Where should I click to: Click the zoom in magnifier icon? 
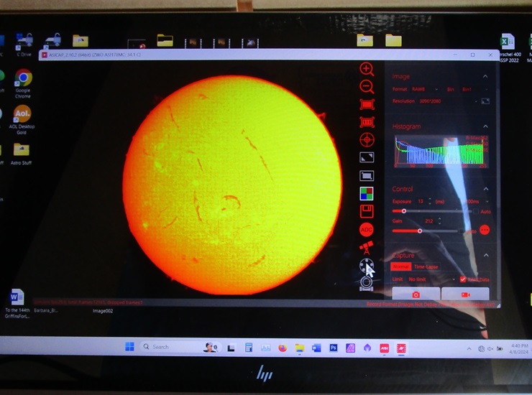(x=367, y=69)
